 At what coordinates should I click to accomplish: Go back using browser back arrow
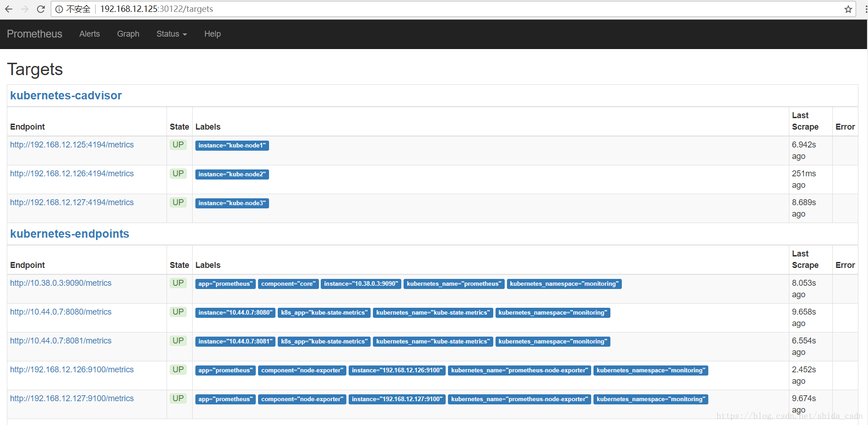[x=9, y=9]
